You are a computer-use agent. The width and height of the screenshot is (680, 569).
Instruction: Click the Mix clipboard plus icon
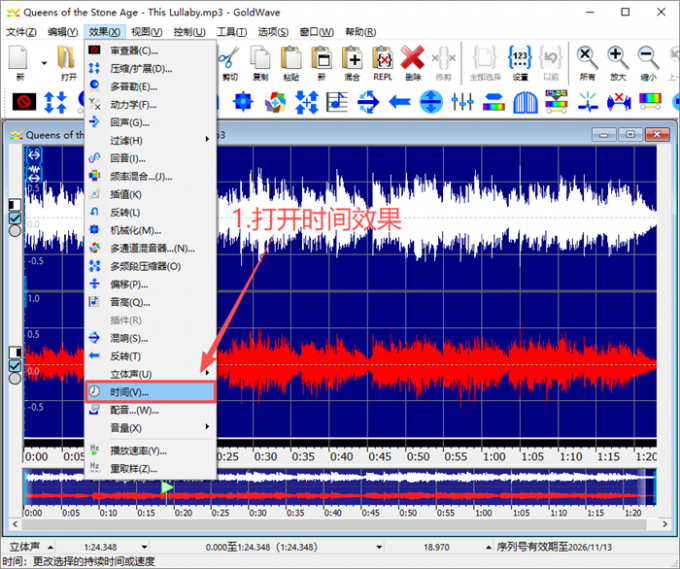click(x=352, y=58)
